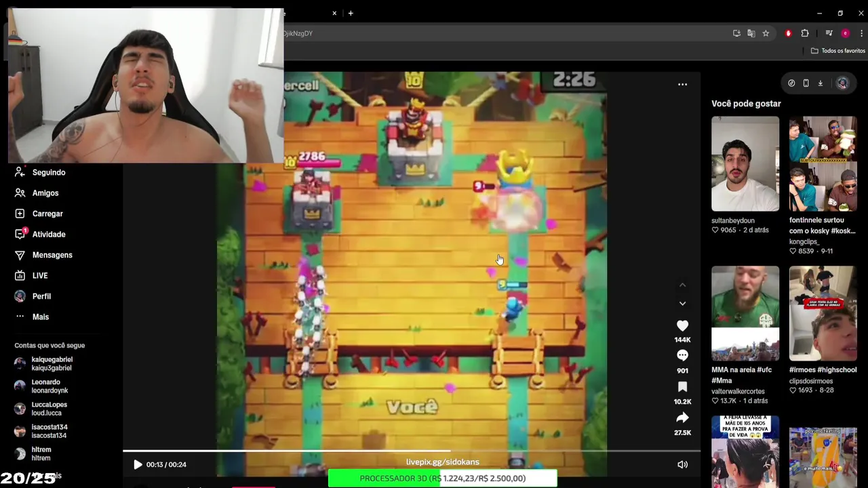Image resolution: width=868 pixels, height=488 pixels.
Task: Open profile avatar menu top right
Action: pyautogui.click(x=842, y=83)
